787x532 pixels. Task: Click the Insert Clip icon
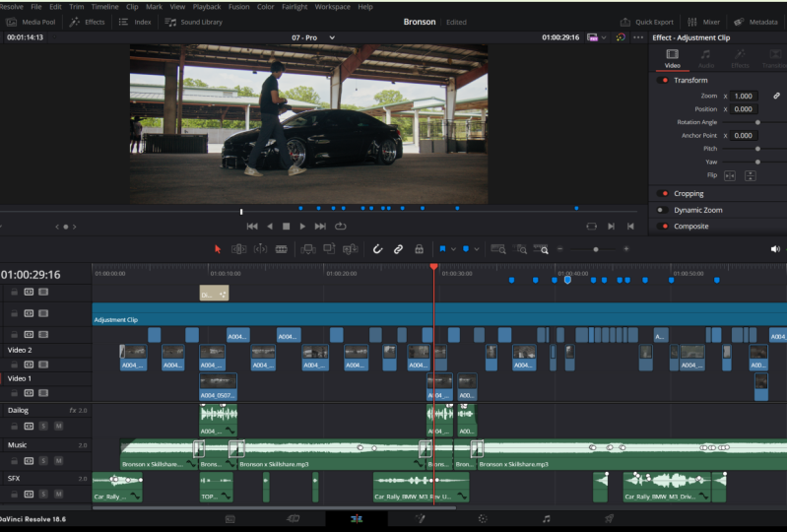coord(307,249)
